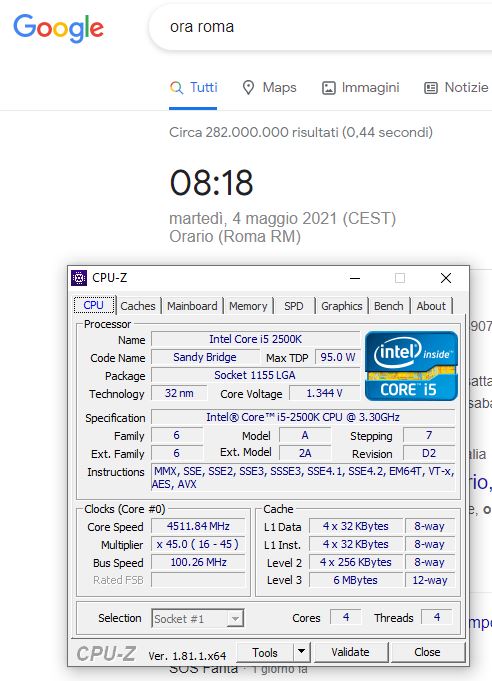
Task: Click the Name field 'Intel Core i5 2500K'
Action: pos(255,339)
